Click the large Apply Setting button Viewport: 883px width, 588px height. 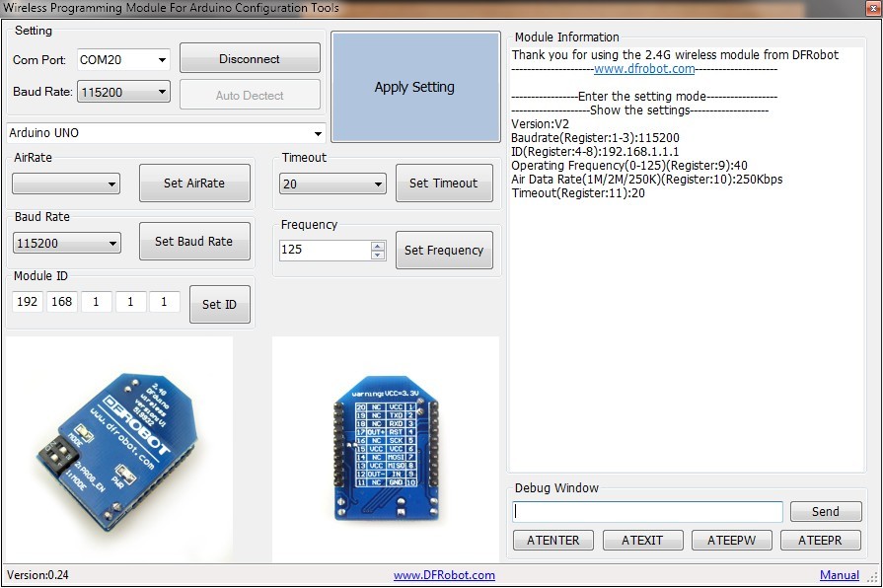[x=415, y=87]
